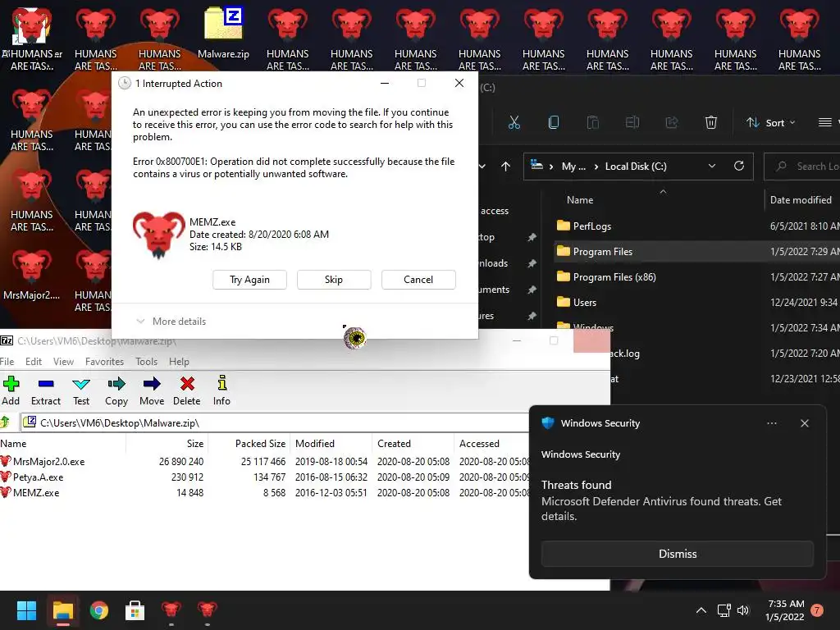Refresh the Local Disk (C:) folder view
The image size is (840, 630).
pyautogui.click(x=739, y=166)
